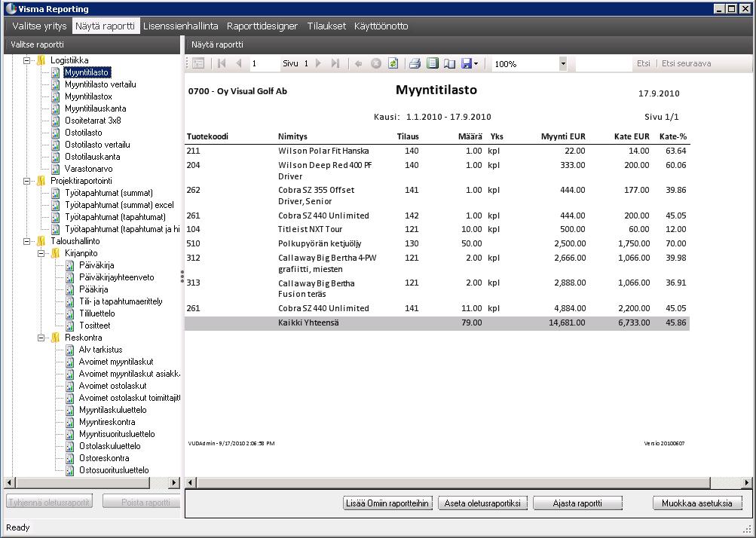Click left arrow of tree panel horizontal scrollbar
Viewport: 756px width, 538px height.
9,482
